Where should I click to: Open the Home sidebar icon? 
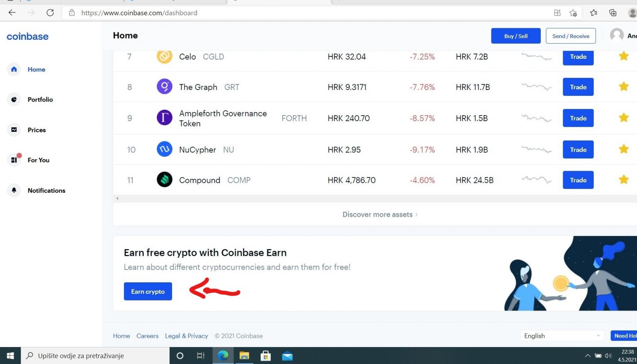[x=14, y=69]
